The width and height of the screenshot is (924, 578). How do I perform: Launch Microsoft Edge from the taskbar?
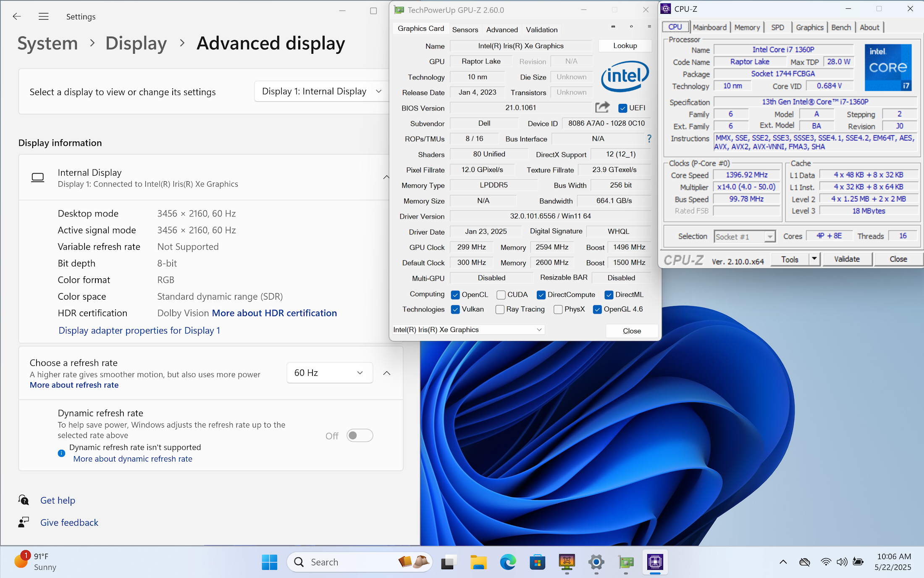(508, 562)
